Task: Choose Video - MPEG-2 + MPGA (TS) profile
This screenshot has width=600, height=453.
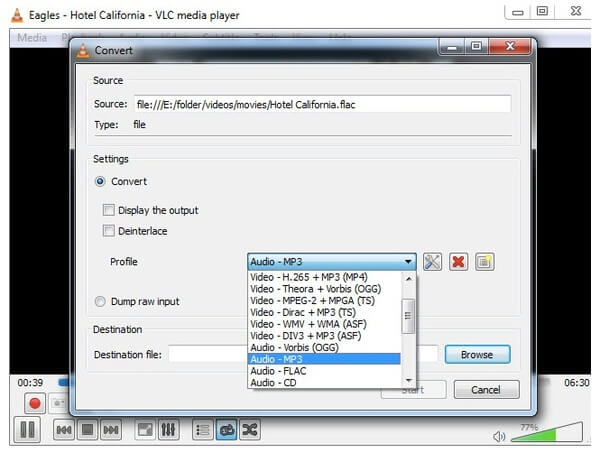Action: 324,301
